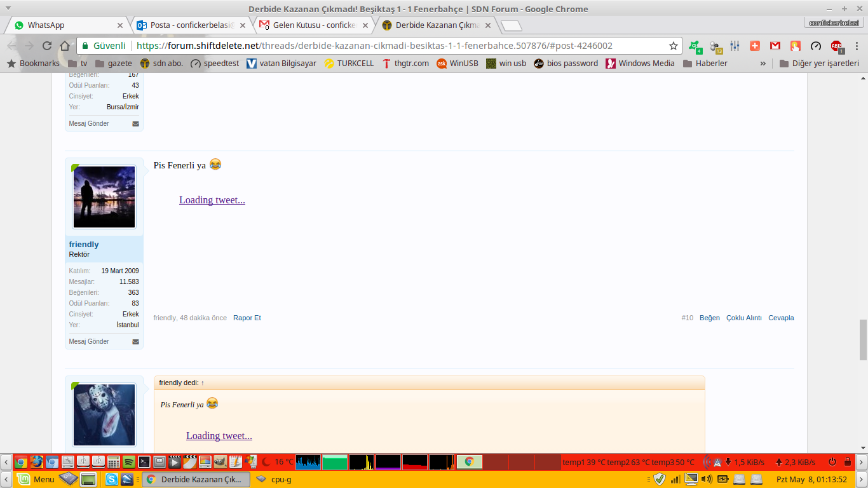Launch Firefox from the red panel

click(36, 462)
